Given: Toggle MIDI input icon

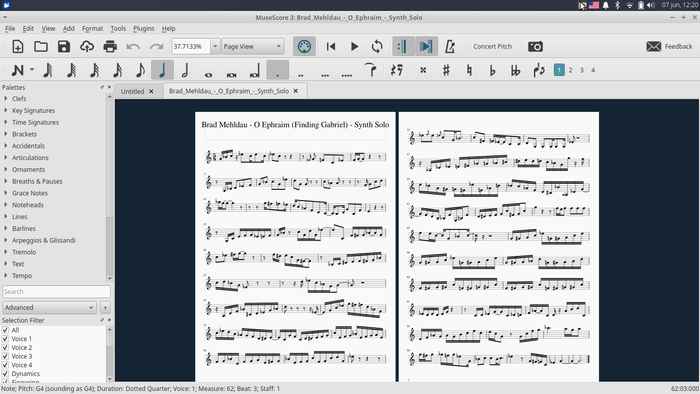Looking at the screenshot, I should click(304, 46).
